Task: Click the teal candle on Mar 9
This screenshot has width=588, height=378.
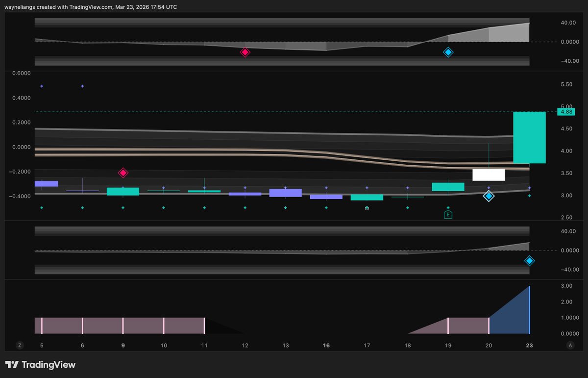Action: 123,191
